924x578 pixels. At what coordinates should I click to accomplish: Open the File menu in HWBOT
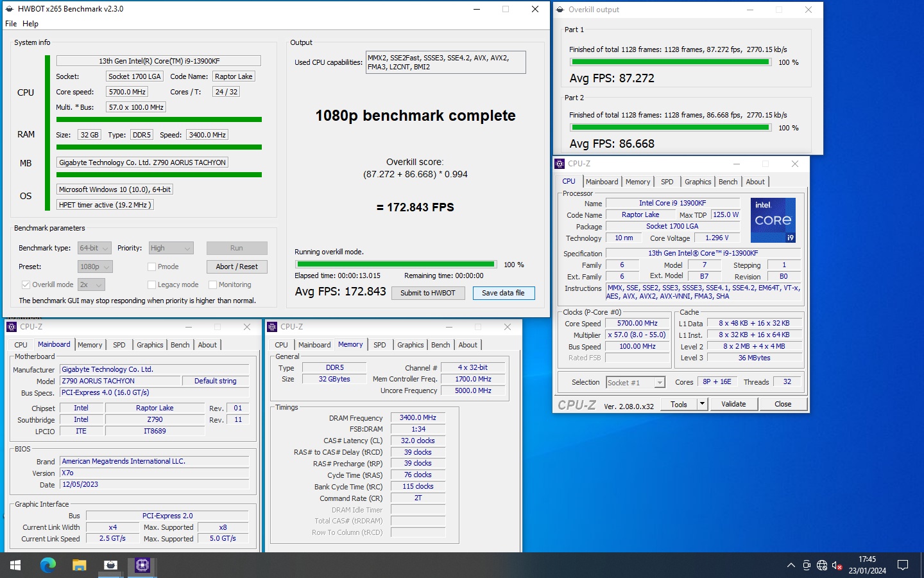click(11, 24)
